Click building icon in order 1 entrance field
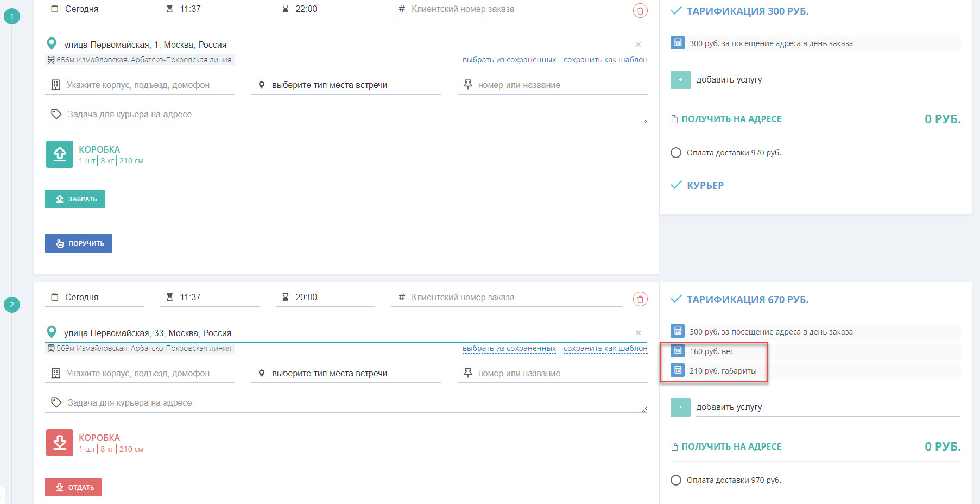The width and height of the screenshot is (980, 504). point(55,85)
